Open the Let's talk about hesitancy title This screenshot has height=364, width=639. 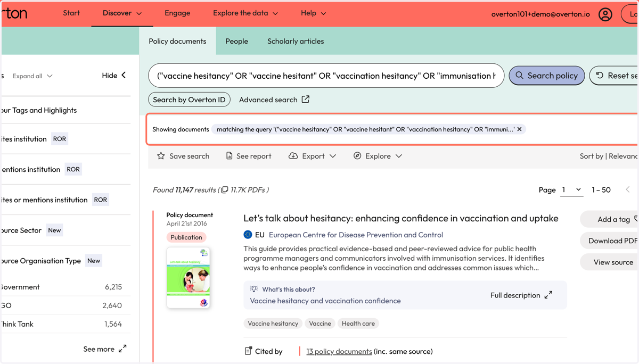pyautogui.click(x=400, y=218)
